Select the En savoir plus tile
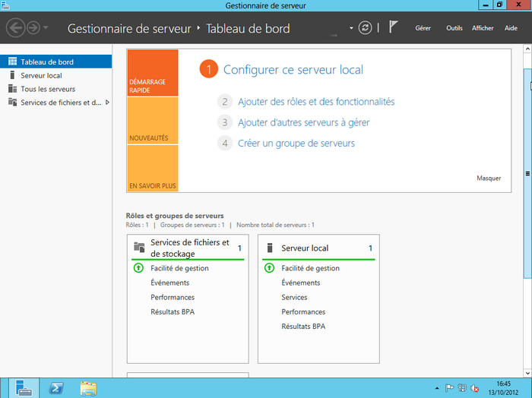This screenshot has width=532, height=398. [153, 168]
